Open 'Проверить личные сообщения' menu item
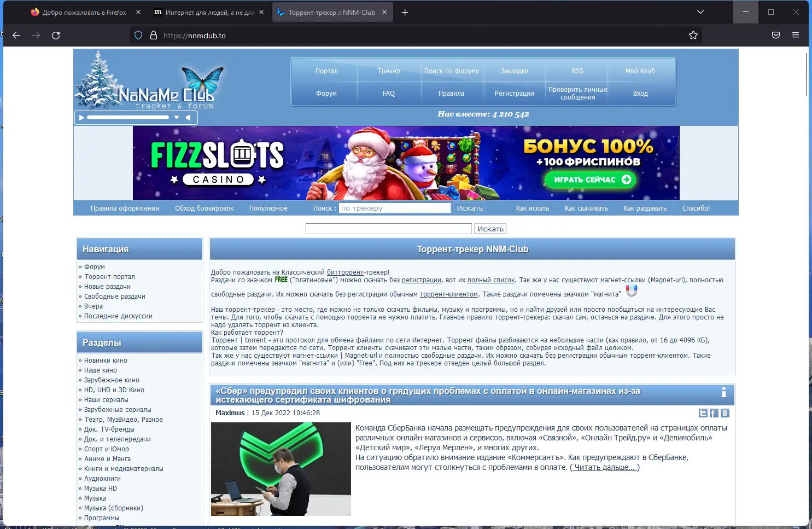Image resolution: width=812 pixels, height=529 pixels. coord(578,94)
